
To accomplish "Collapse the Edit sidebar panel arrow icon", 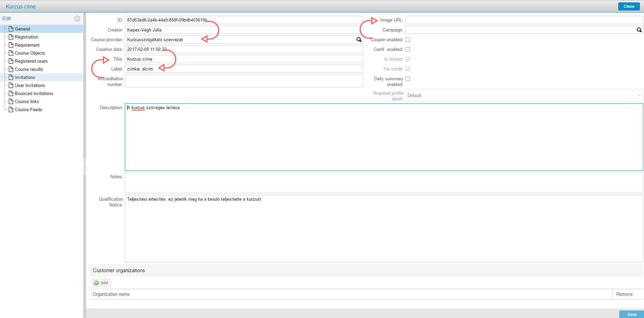I will 77,18.
